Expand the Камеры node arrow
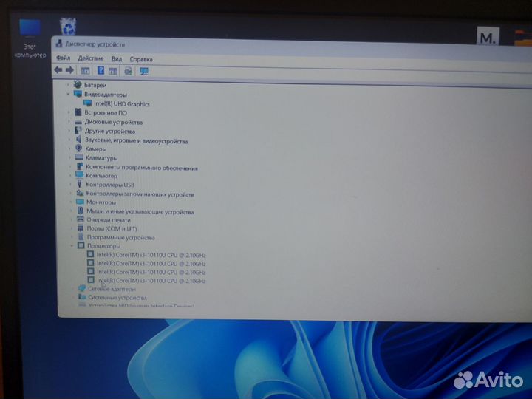 [69, 149]
